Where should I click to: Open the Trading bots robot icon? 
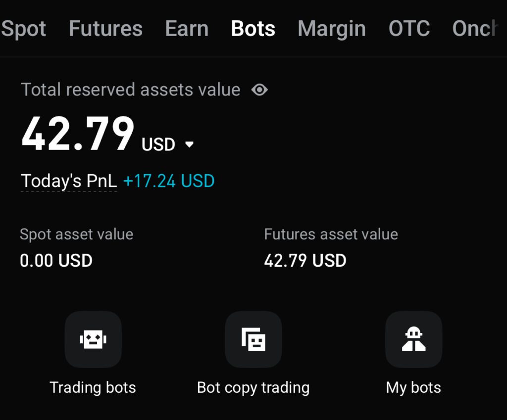coord(93,339)
